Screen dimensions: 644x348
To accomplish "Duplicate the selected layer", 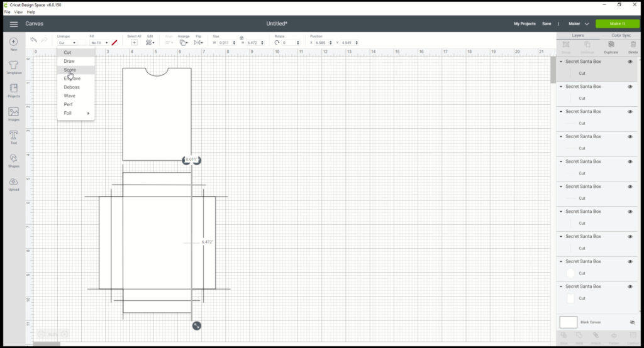I will click(611, 47).
